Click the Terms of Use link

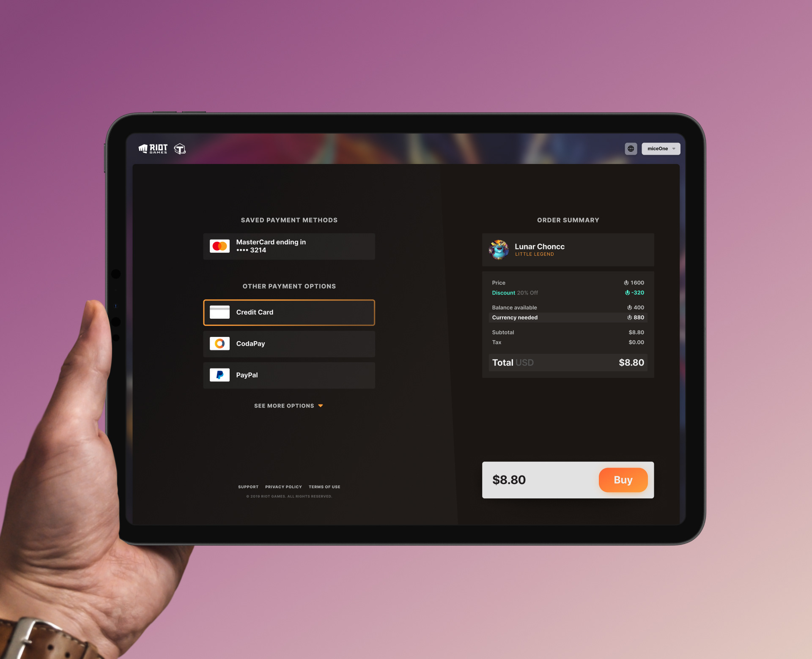(x=324, y=487)
